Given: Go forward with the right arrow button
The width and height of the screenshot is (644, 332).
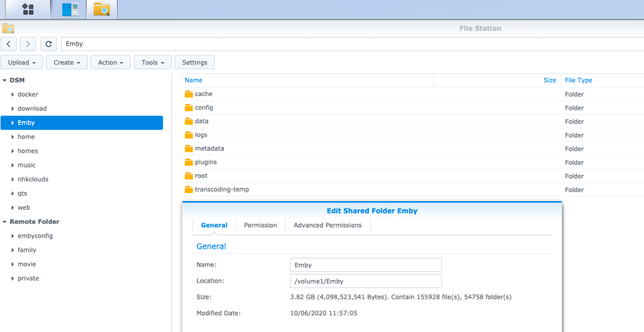Looking at the screenshot, I should click(x=28, y=44).
